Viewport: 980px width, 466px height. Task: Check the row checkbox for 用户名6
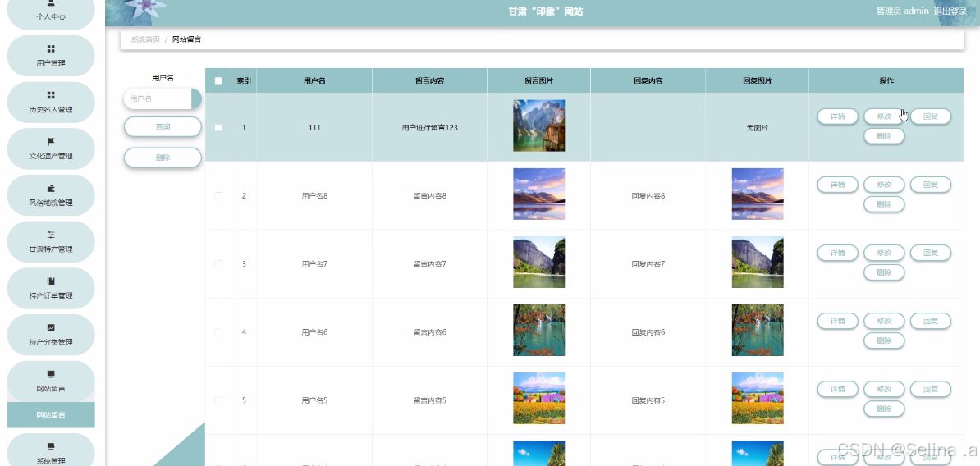tap(218, 331)
